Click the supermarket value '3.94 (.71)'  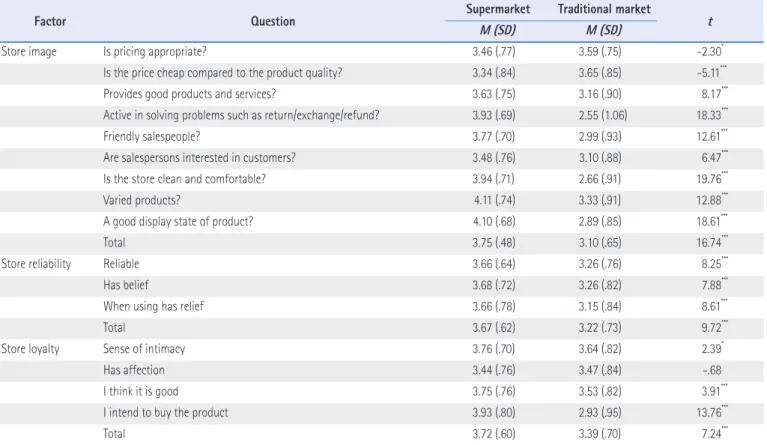coord(494,179)
